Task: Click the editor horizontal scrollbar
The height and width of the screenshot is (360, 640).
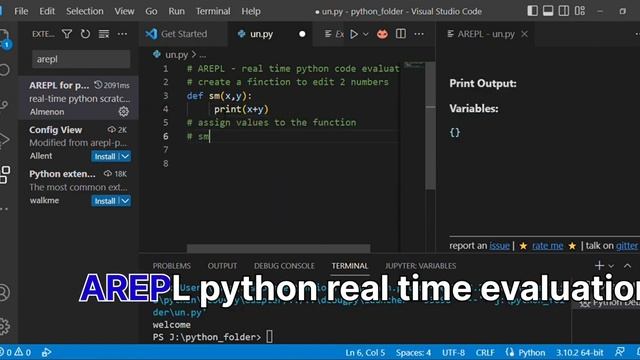Action: [x=279, y=249]
